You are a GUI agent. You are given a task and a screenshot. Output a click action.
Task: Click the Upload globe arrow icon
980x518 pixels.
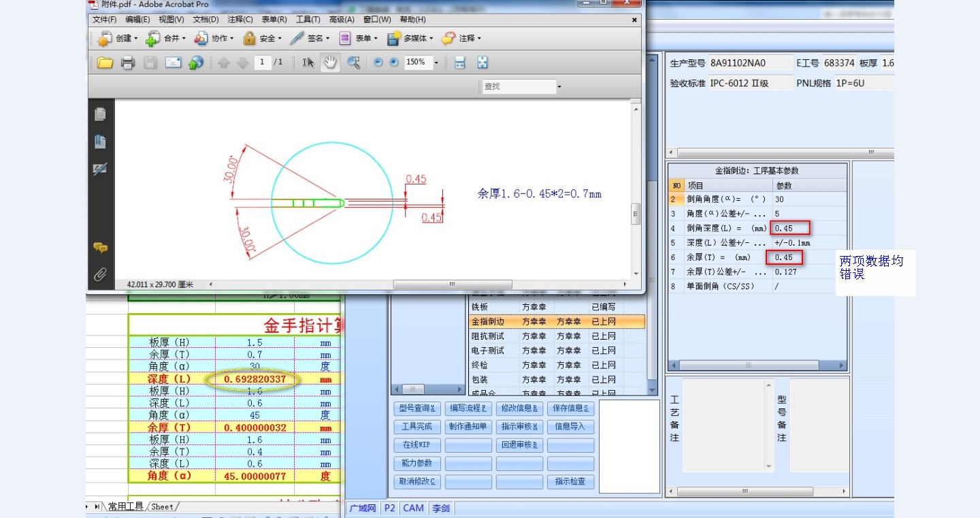tap(196, 63)
